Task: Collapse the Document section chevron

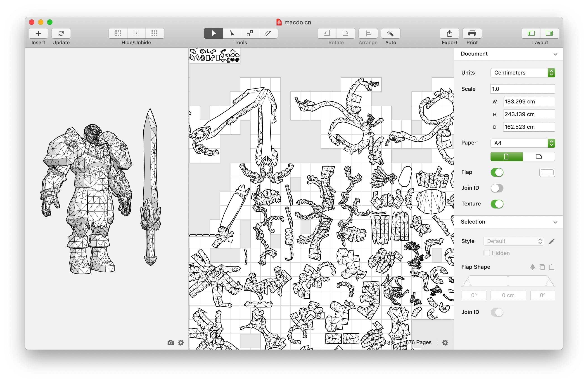Action: [x=555, y=54]
